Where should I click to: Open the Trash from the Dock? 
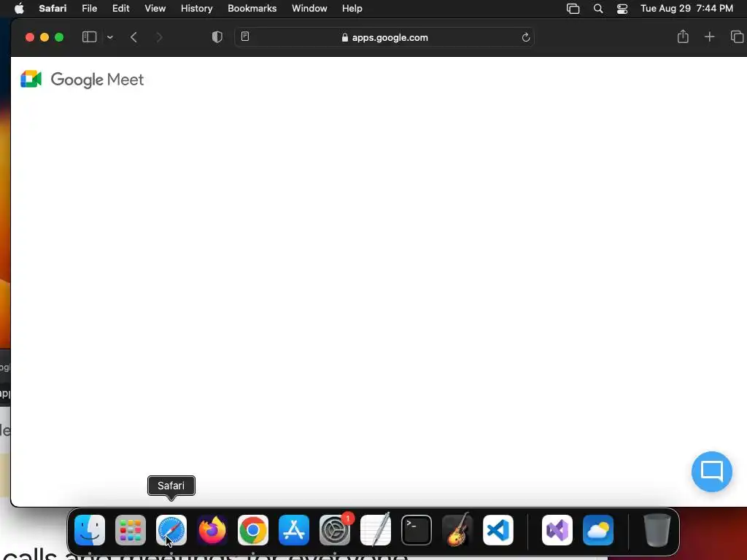click(657, 530)
